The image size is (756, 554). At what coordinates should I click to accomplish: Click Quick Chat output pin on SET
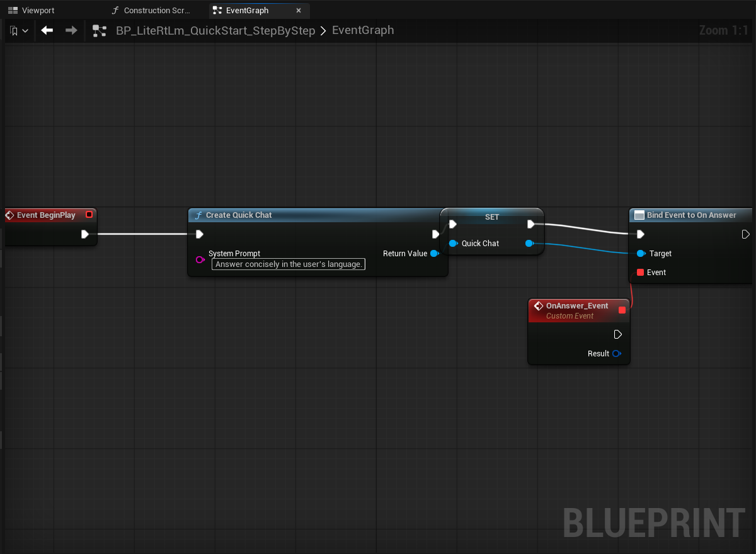coord(530,244)
